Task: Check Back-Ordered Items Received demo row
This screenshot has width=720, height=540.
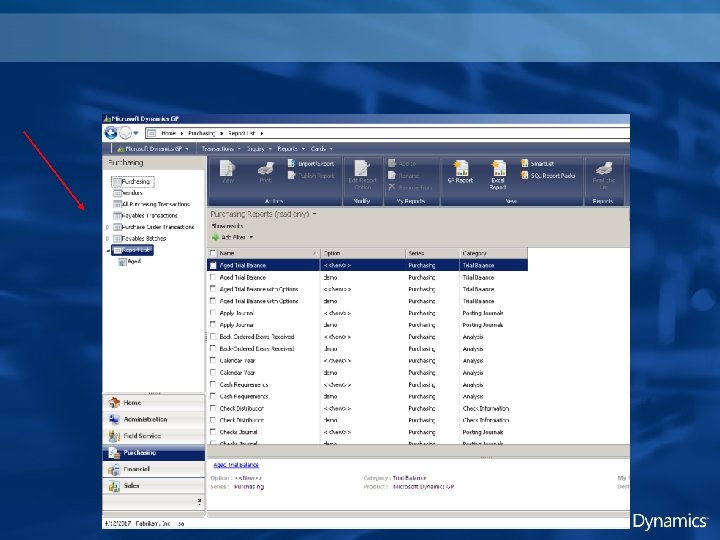Action: click(x=213, y=349)
